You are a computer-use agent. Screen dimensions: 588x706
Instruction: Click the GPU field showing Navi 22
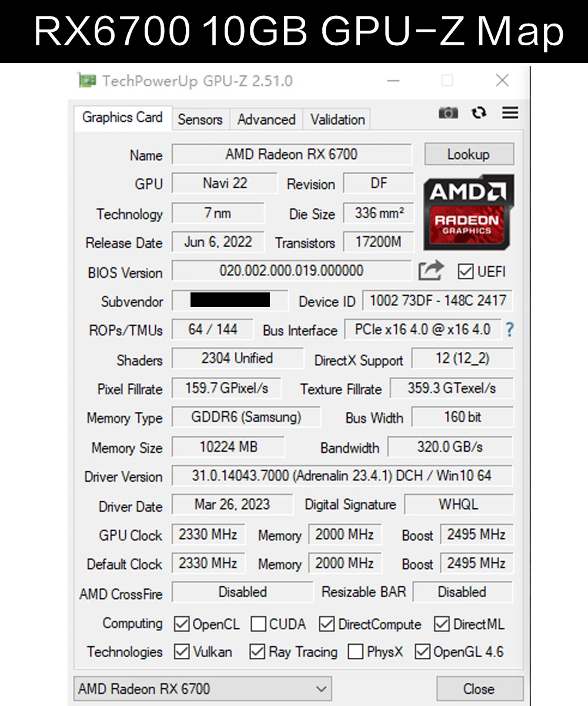[x=224, y=183]
